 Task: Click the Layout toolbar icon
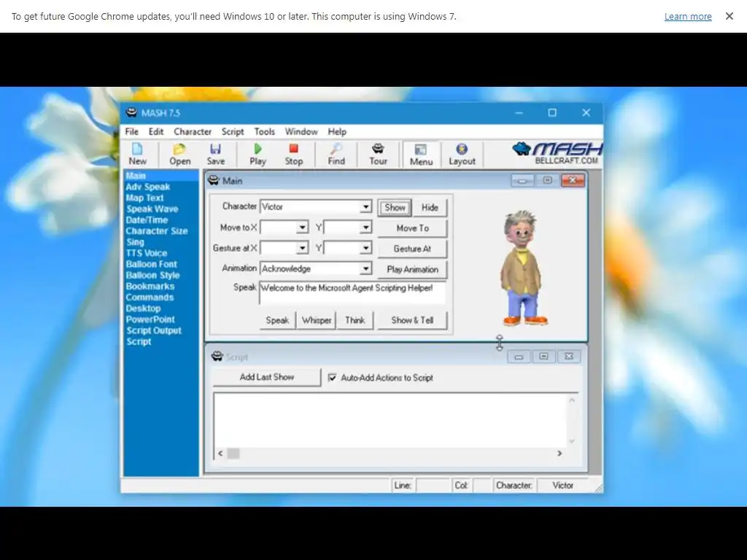pos(462,155)
